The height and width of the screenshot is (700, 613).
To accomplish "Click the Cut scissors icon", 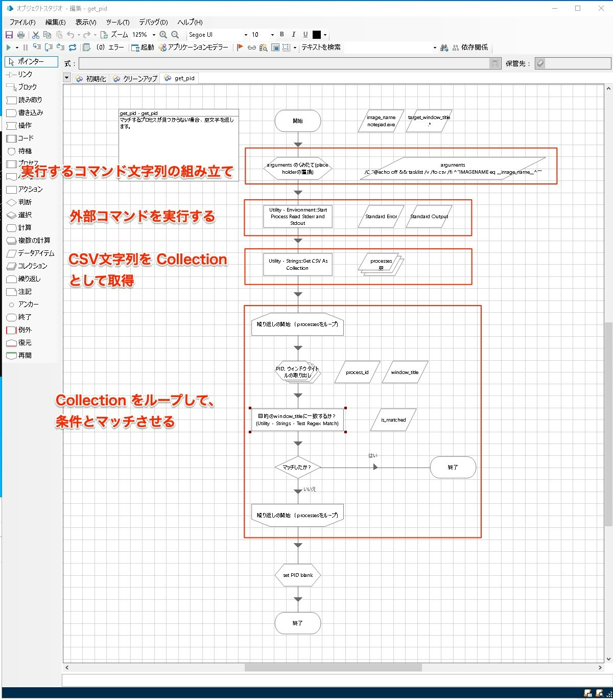I will click(35, 35).
